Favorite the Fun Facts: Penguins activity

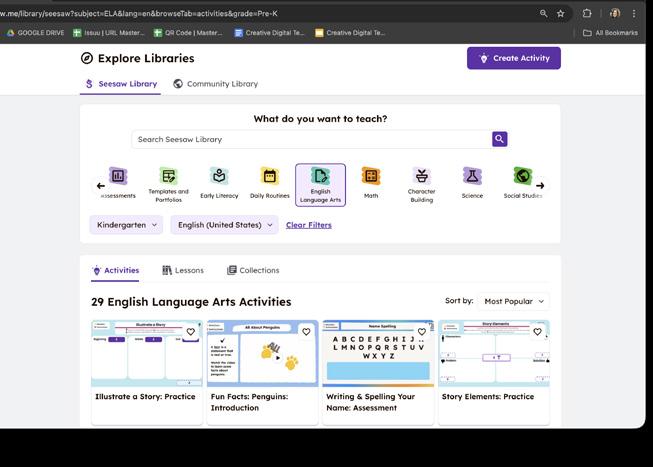click(306, 332)
